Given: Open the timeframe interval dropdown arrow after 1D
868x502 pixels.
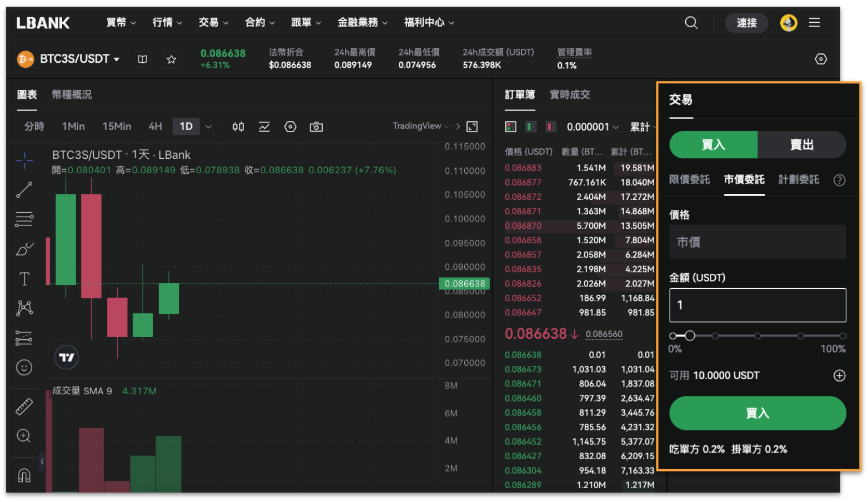Looking at the screenshot, I should tap(208, 127).
